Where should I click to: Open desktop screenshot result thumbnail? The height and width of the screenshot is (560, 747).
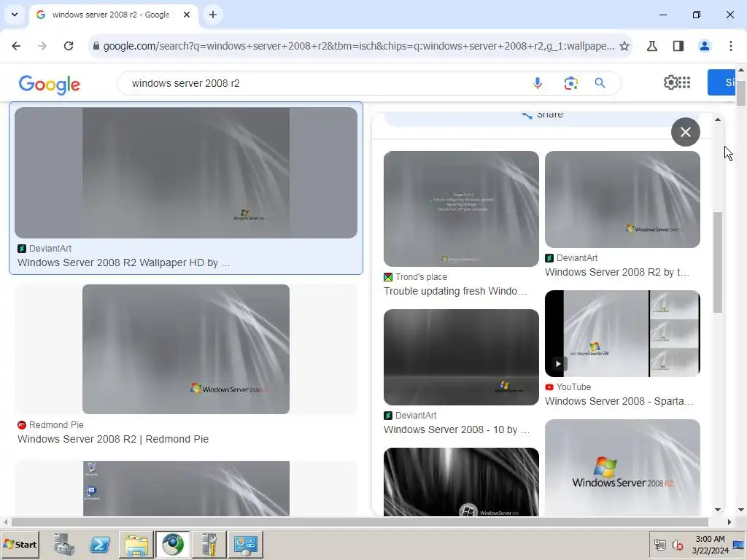click(186, 489)
